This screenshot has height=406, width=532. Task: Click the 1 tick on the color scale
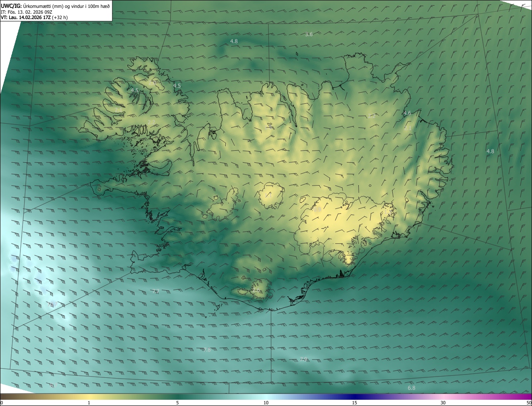coord(89,403)
